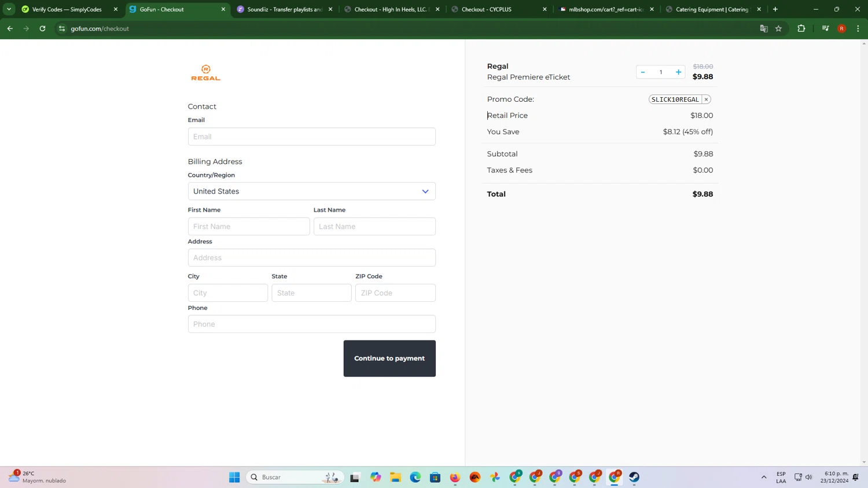This screenshot has width=868, height=488.
Task: Open the media control icon
Action: [x=826, y=28]
